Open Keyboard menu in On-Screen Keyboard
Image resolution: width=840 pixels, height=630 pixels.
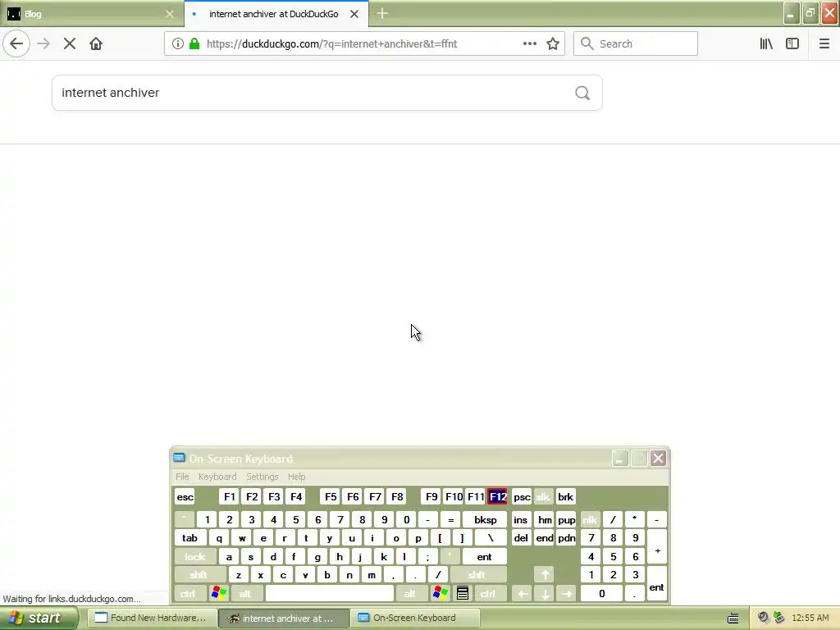click(x=217, y=477)
